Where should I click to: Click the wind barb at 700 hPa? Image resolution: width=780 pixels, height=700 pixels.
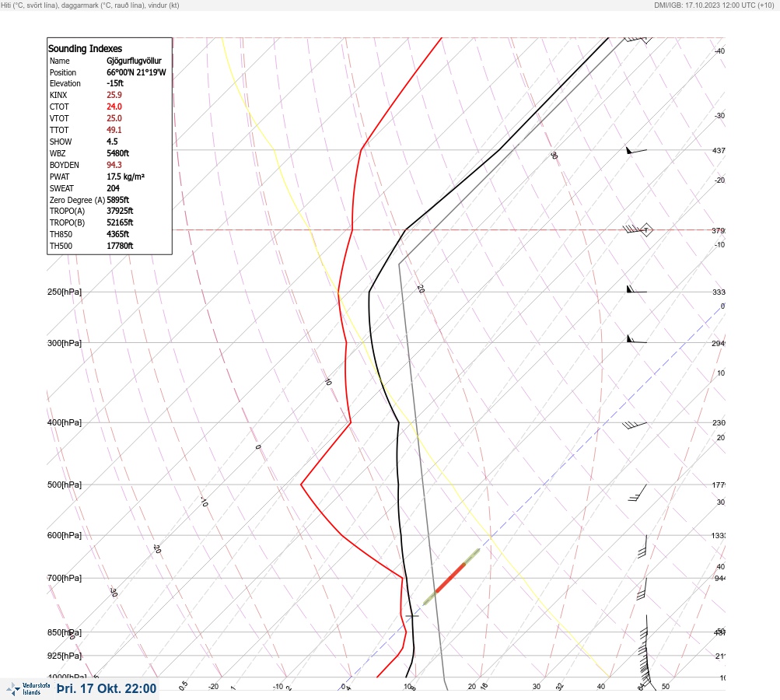tap(642, 589)
